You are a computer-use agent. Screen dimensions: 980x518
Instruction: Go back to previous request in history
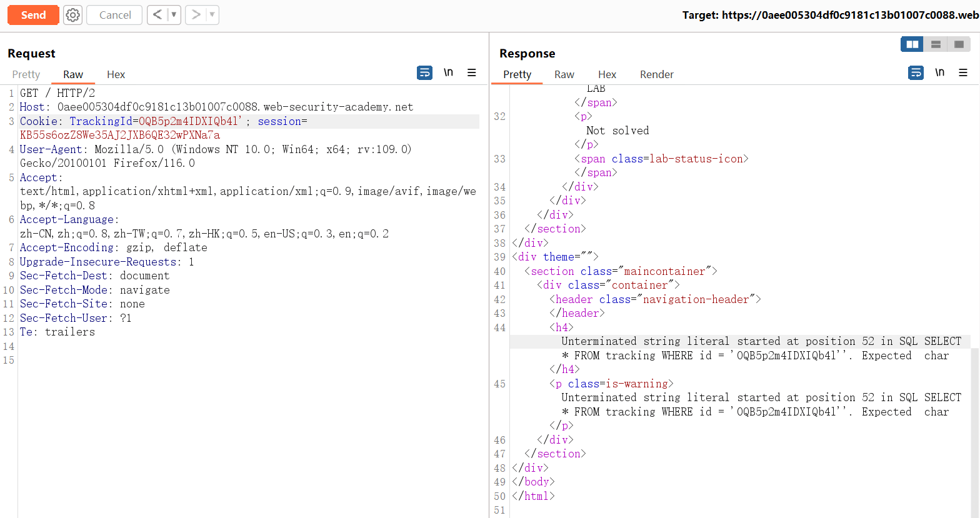157,15
